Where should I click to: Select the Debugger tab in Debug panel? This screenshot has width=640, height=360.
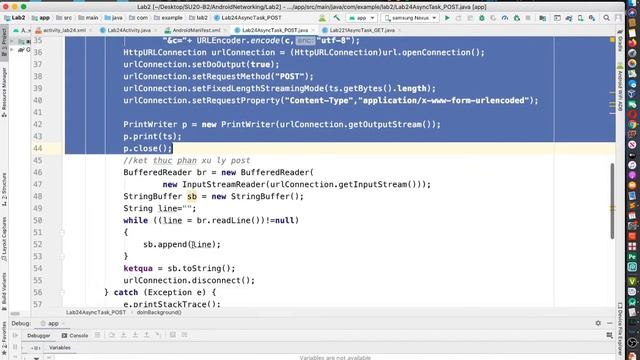click(x=38, y=336)
